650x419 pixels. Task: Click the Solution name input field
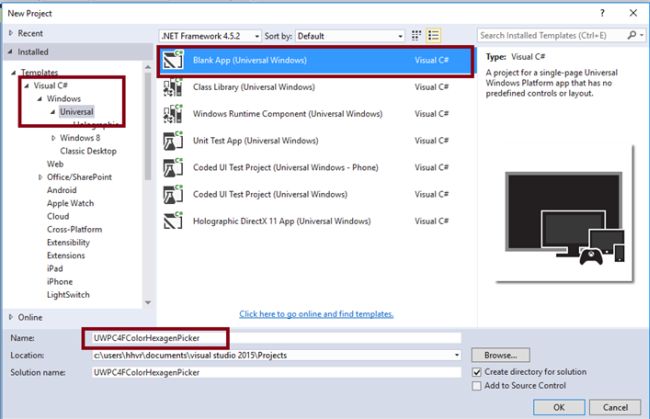[x=276, y=372]
